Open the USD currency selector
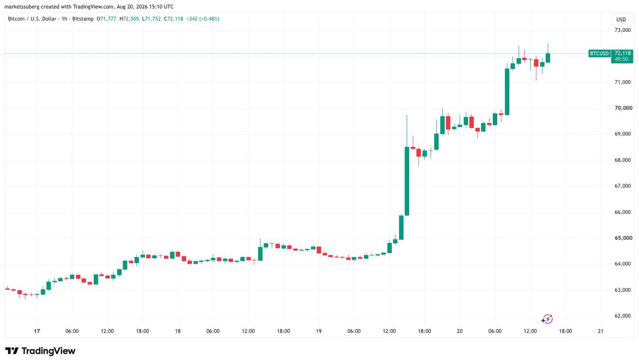Viewport: 639px width, 364px height. 621,19
